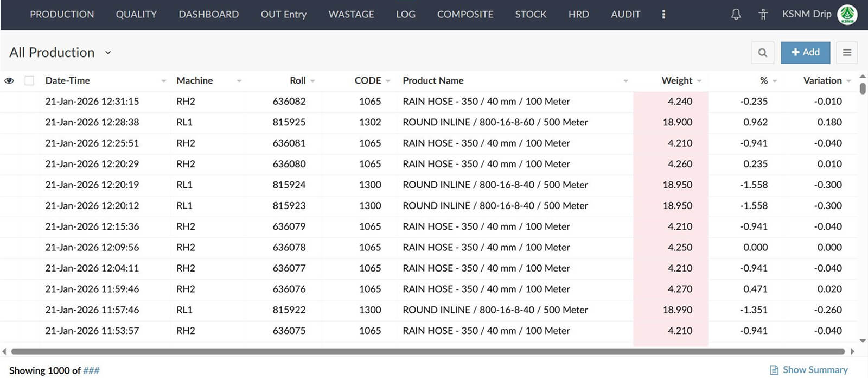
Task: Click percent value 0.471
Action: (755, 289)
